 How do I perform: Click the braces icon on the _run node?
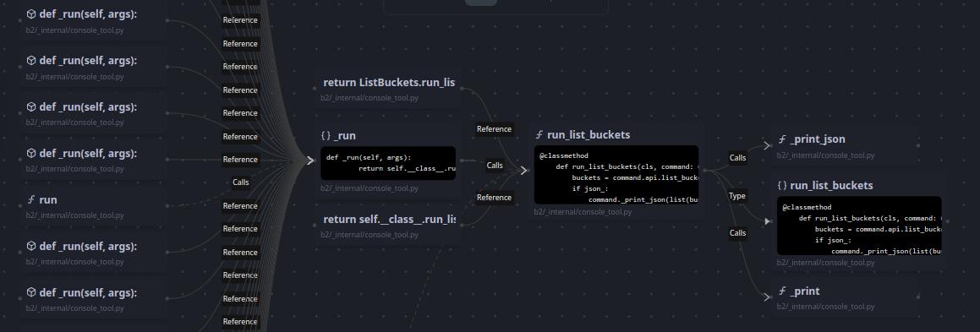pyautogui.click(x=326, y=135)
